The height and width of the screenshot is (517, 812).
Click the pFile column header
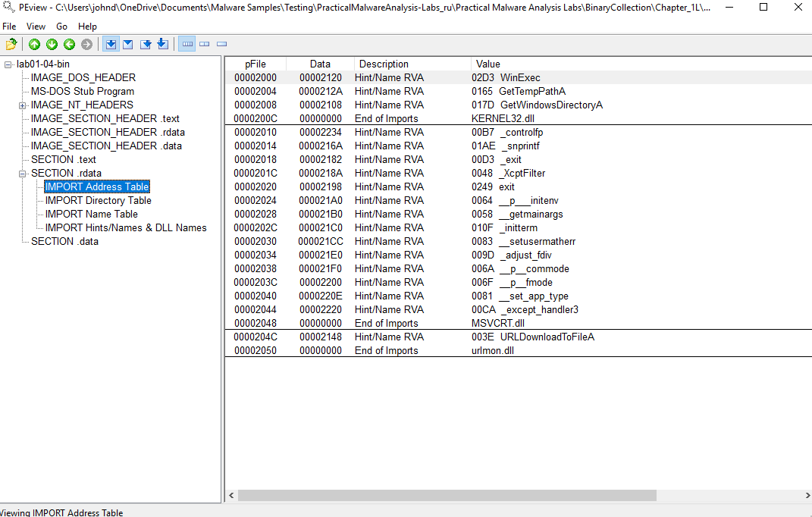pos(255,64)
